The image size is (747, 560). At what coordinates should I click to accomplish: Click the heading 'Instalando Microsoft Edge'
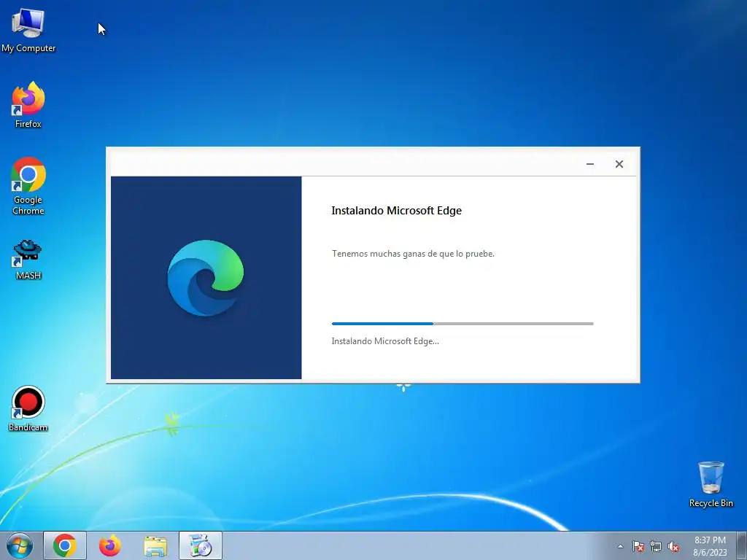pyautogui.click(x=396, y=211)
